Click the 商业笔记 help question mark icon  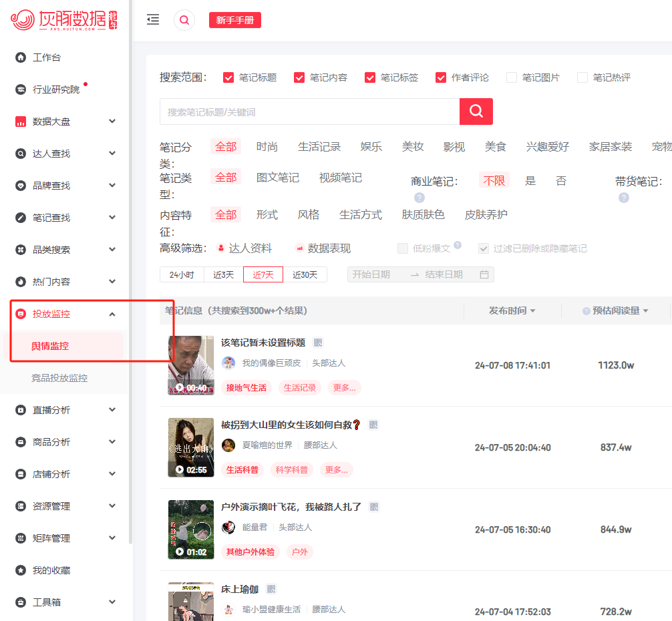419,198
